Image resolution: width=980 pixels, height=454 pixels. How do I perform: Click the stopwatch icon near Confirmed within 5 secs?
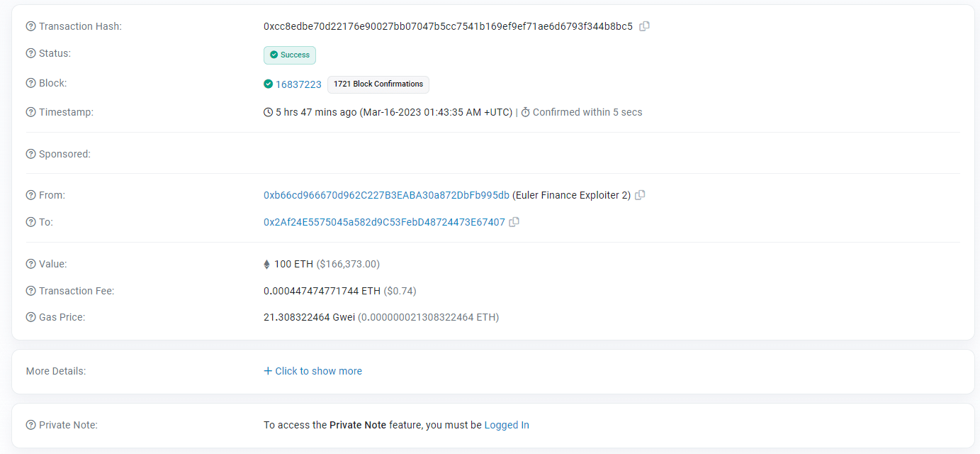coord(526,111)
